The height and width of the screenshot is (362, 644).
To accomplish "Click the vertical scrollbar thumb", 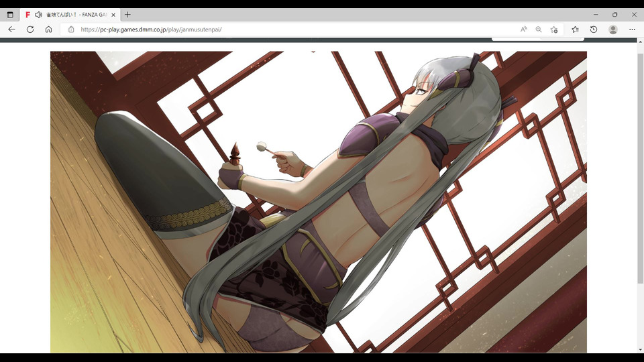I will (x=640, y=168).
